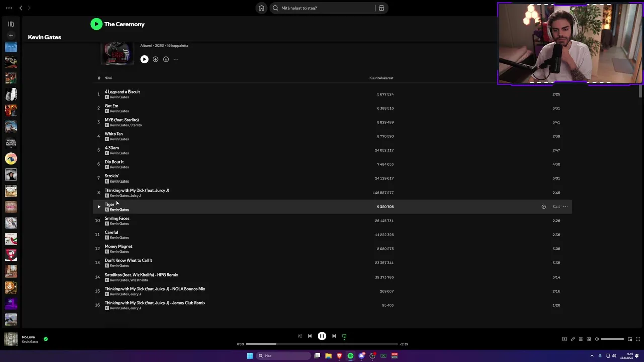Skip to next track

[x=334, y=336]
